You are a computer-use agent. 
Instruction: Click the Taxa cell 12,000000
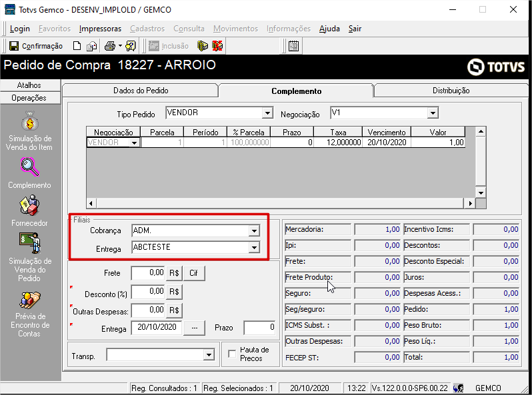[338, 143]
